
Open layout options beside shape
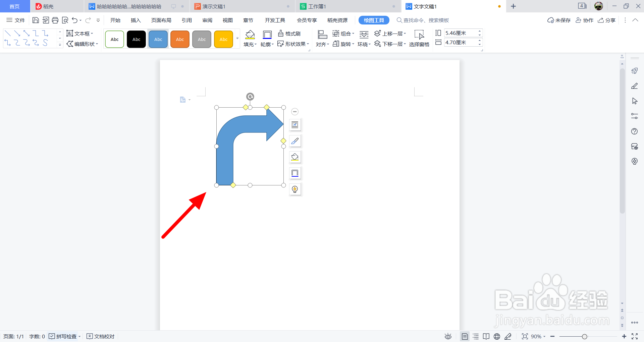point(295,125)
